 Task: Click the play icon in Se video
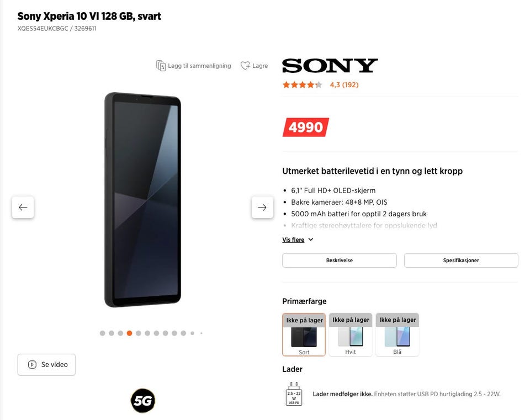pos(32,365)
